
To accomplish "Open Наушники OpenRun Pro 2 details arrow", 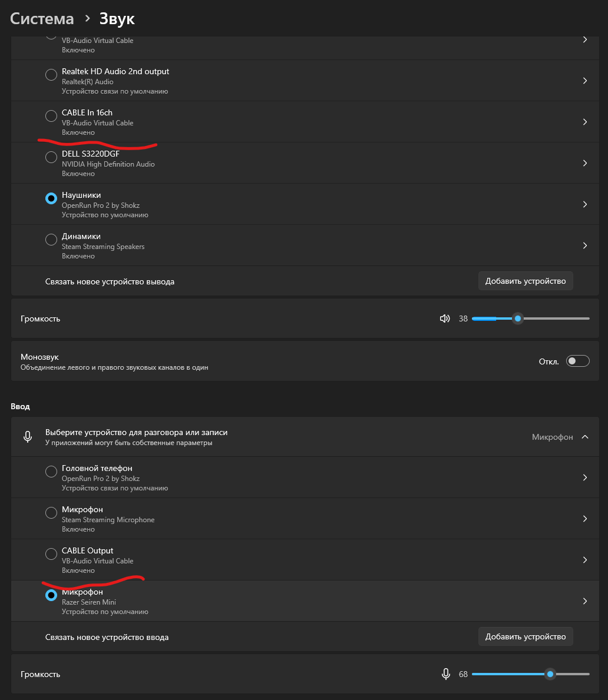I will pos(585,204).
